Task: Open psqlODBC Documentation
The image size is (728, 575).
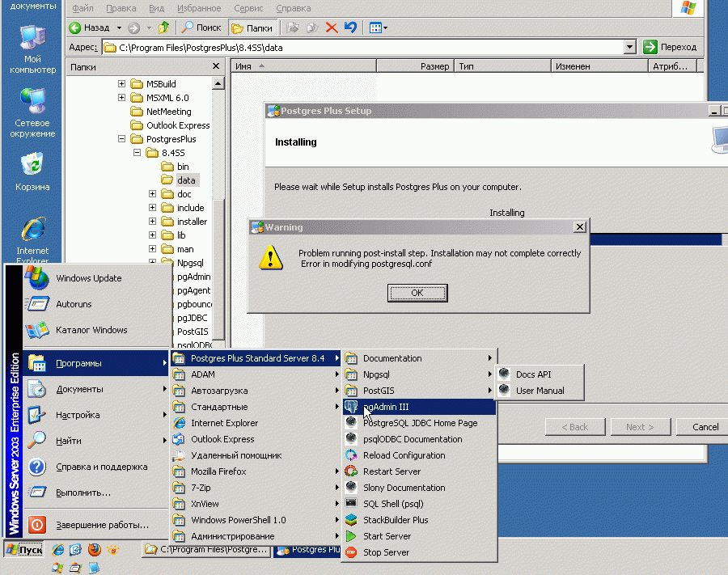Action: pos(419,439)
